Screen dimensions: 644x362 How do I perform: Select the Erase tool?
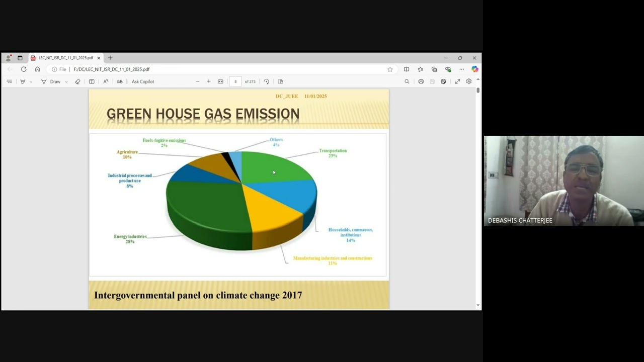pyautogui.click(x=77, y=81)
